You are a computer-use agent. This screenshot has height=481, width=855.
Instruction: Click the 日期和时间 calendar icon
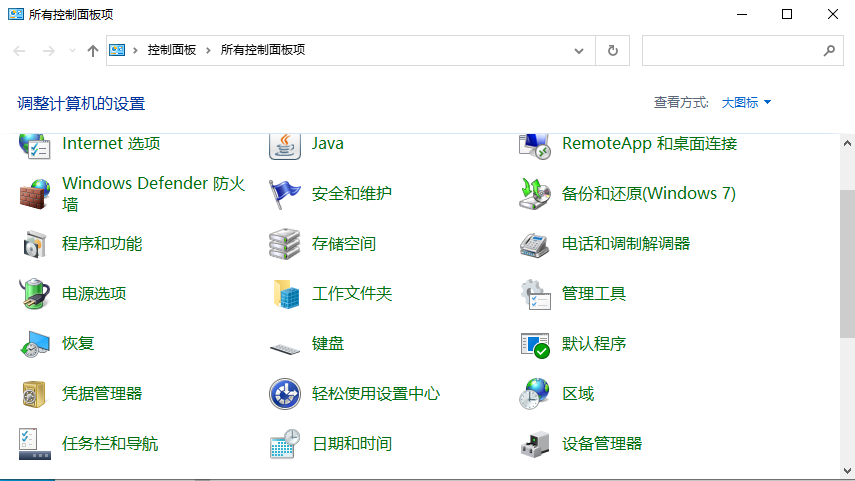pyautogui.click(x=285, y=444)
